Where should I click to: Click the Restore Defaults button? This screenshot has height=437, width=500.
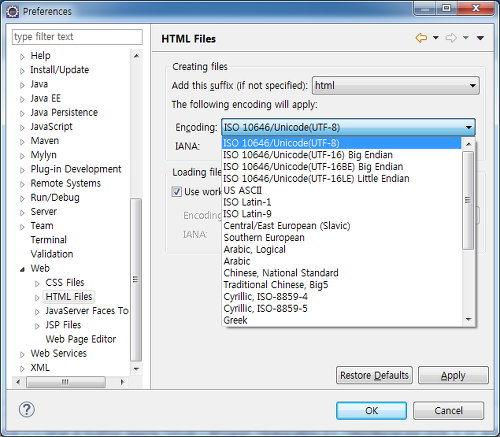[x=374, y=375]
